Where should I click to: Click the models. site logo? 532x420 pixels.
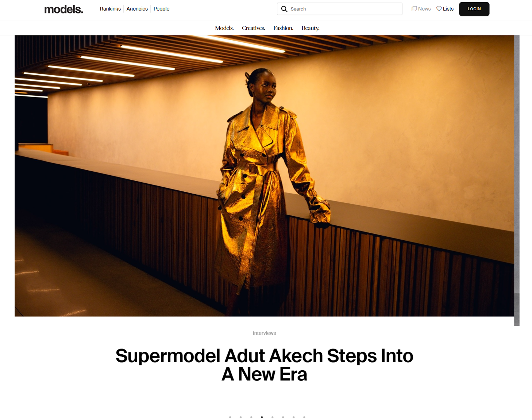(64, 9)
